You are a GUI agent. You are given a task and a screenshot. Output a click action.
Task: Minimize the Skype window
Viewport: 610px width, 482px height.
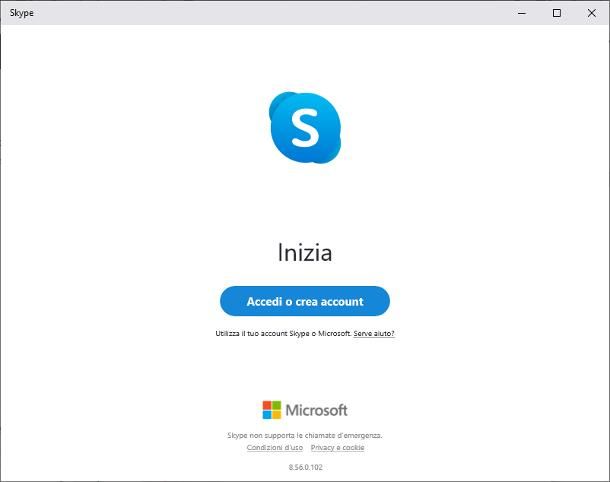coord(522,13)
